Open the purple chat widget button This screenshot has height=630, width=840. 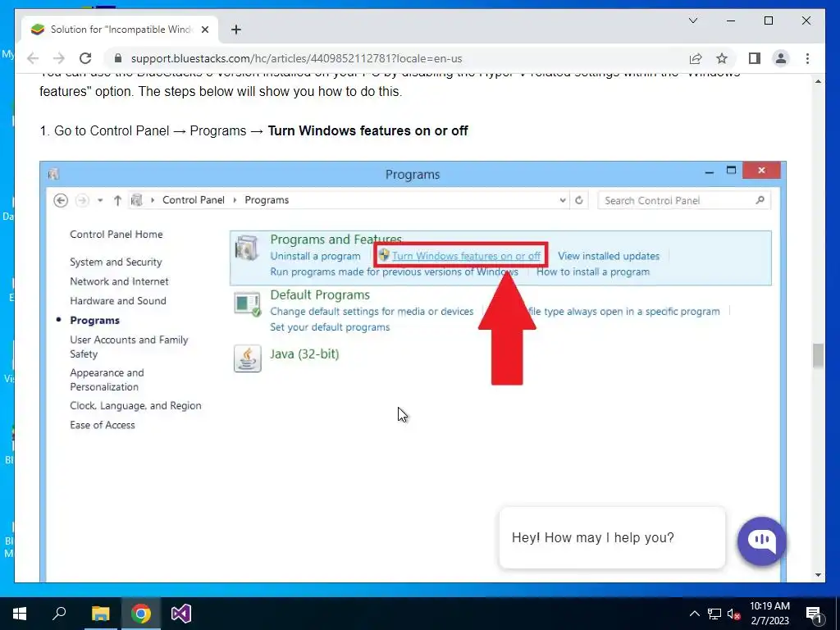click(762, 541)
